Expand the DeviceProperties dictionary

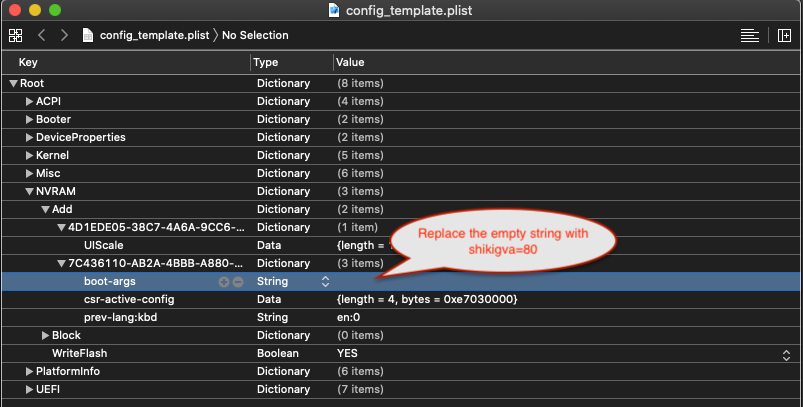(x=29, y=137)
